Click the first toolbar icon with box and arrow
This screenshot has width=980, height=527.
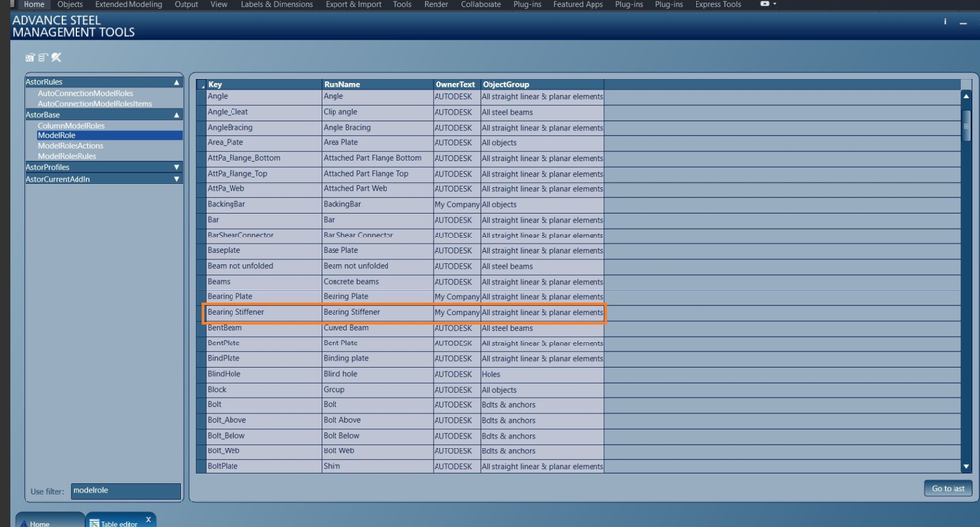coord(29,58)
